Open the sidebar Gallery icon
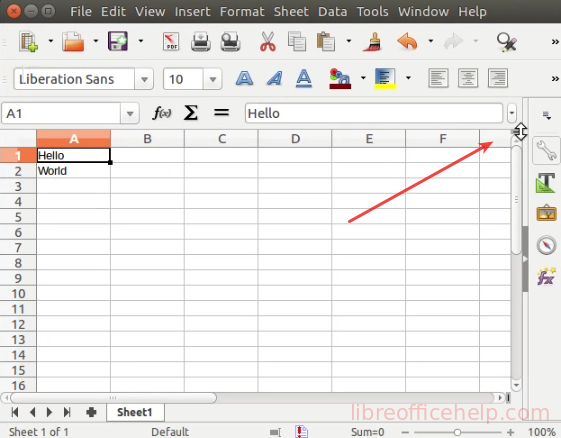The image size is (561, 438). [546, 213]
